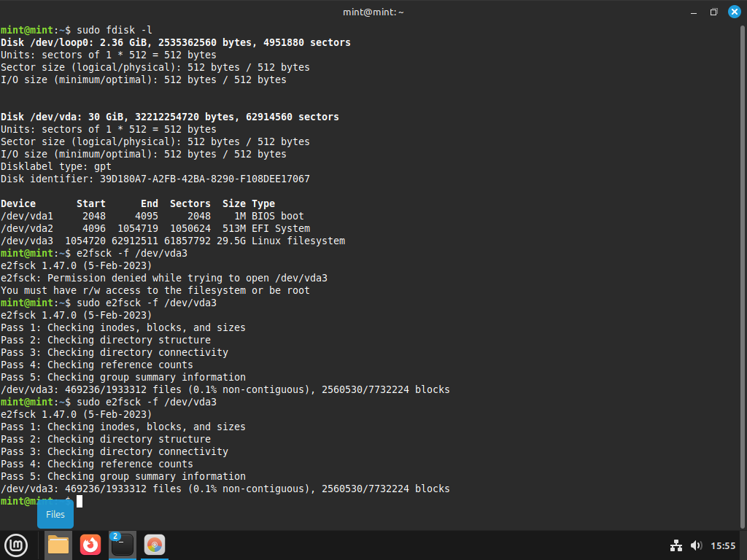Click the /dev/vda3 Linux filesystem row

[172, 241]
